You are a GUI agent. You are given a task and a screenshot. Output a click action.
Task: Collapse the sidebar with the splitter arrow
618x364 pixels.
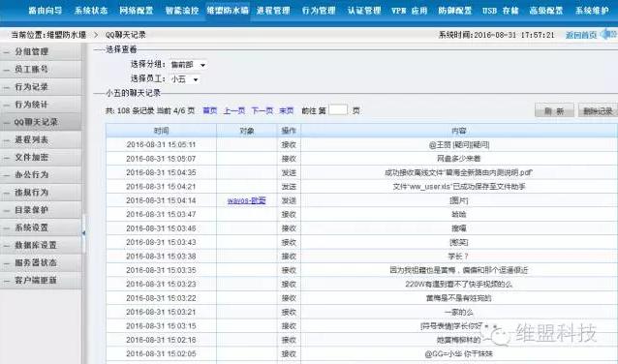83,233
